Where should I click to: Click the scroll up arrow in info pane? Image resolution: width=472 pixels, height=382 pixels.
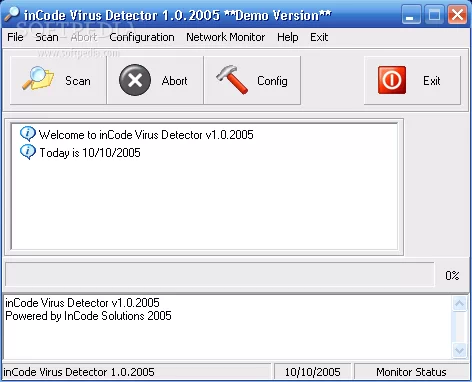(459, 304)
